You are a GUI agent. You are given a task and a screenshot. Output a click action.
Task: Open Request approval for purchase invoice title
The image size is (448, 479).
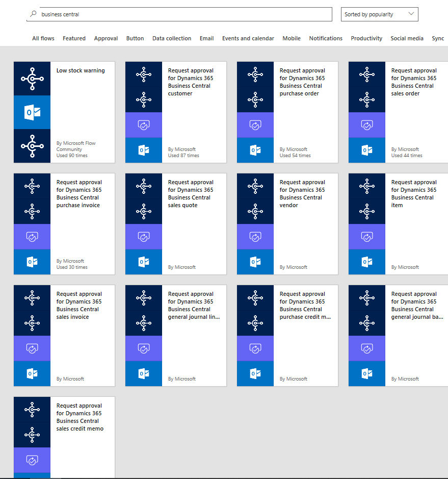coord(79,194)
